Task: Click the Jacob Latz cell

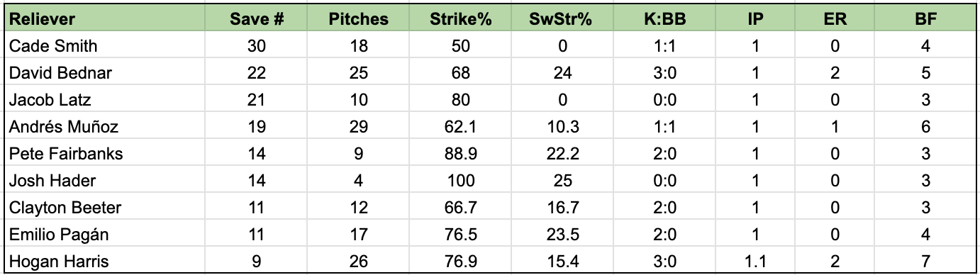Action: (105, 100)
